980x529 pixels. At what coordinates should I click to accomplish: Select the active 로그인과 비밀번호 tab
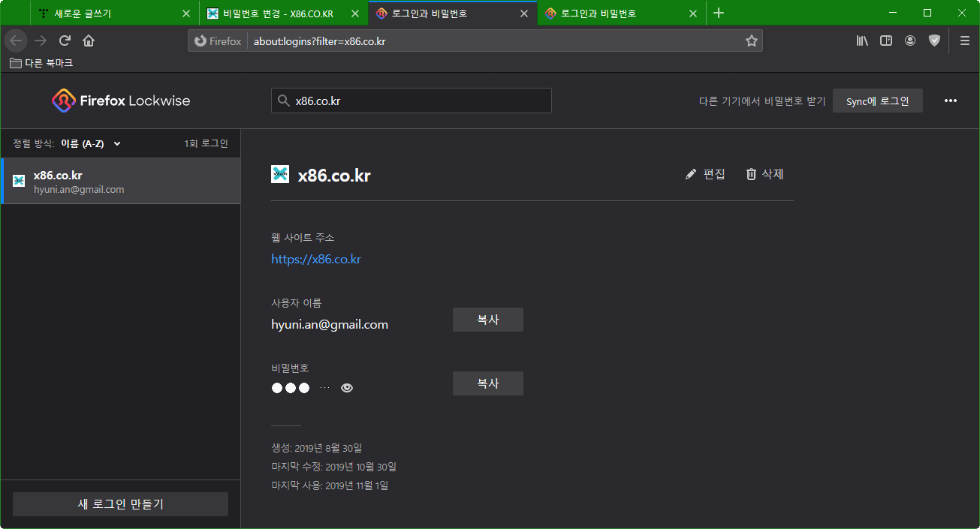(x=453, y=14)
